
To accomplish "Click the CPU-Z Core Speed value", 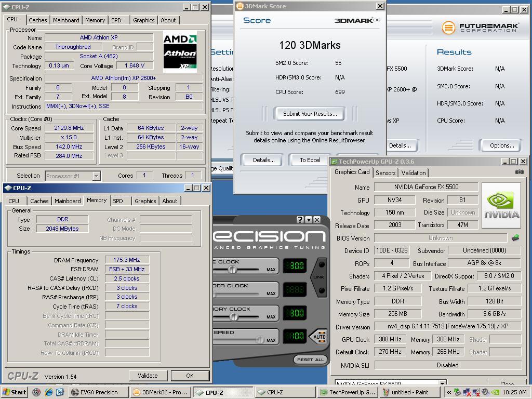I will [69, 128].
